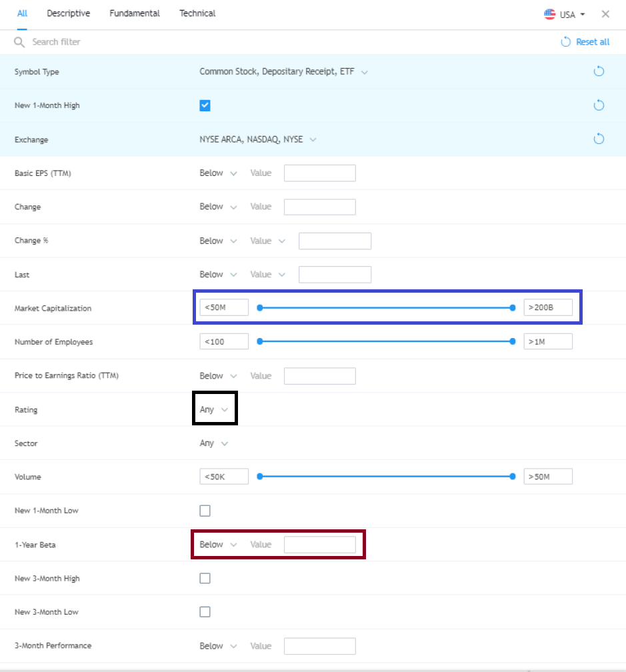This screenshot has height=672, width=626.
Task: Open the Exchange selection dropdown
Action: [257, 139]
